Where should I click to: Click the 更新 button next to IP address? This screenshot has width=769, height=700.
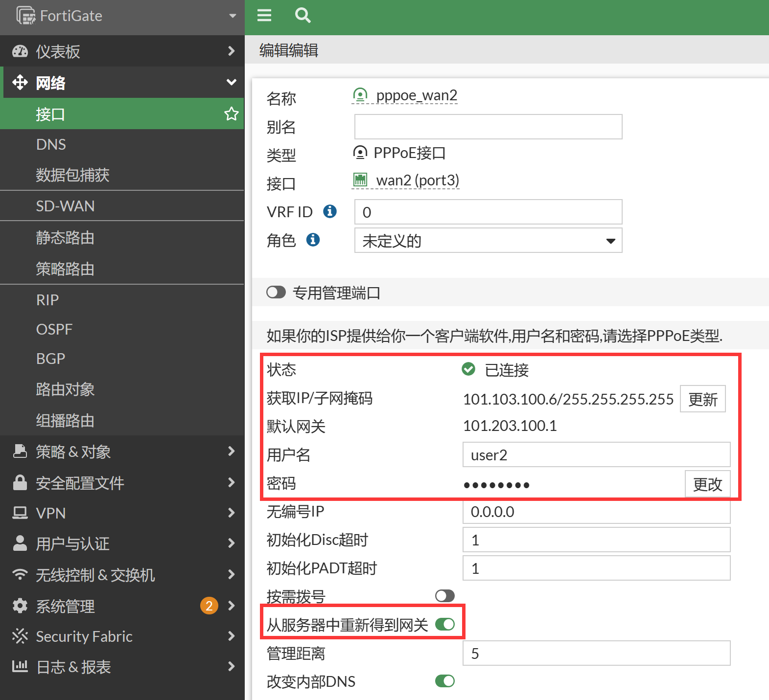(x=702, y=399)
